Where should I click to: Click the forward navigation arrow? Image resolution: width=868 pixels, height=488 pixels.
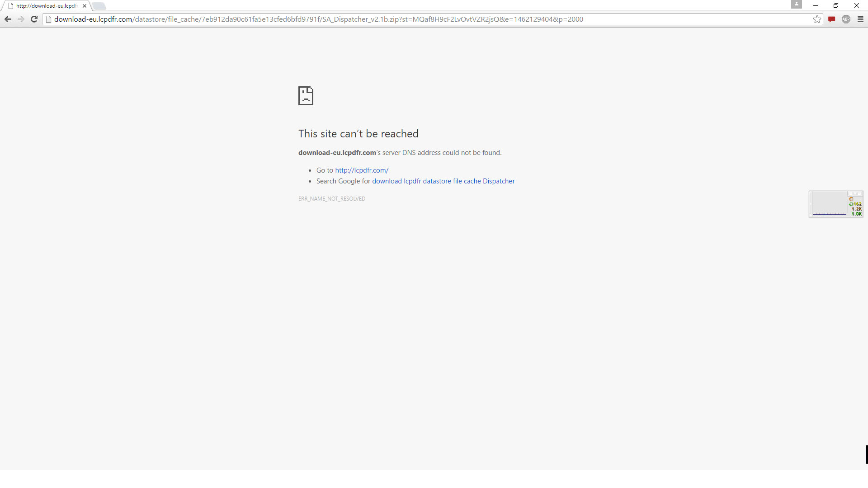[x=21, y=19]
